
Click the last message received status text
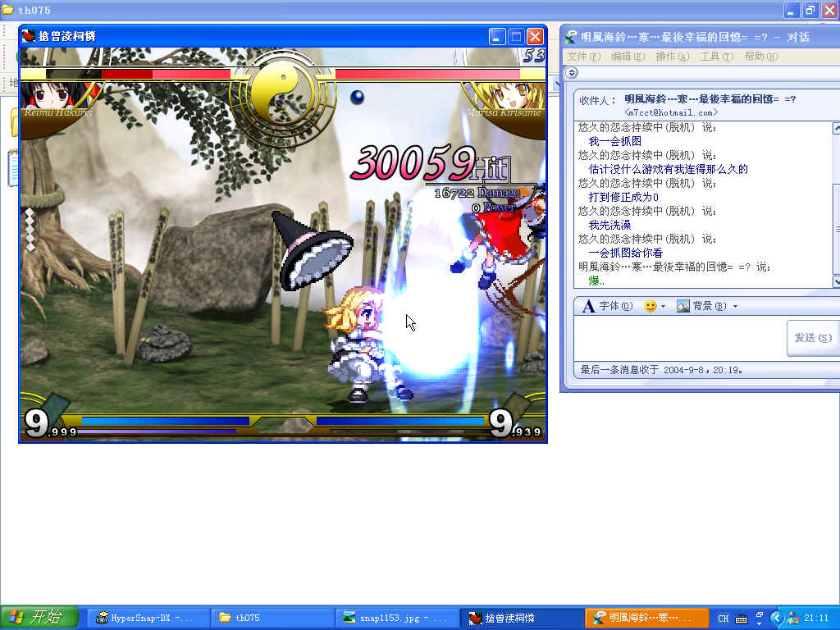tap(661, 370)
